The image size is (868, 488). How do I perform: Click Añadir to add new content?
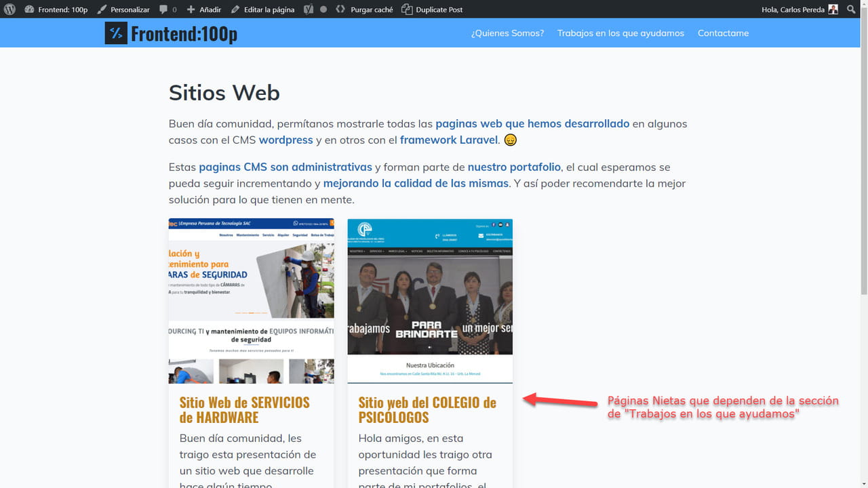click(203, 9)
